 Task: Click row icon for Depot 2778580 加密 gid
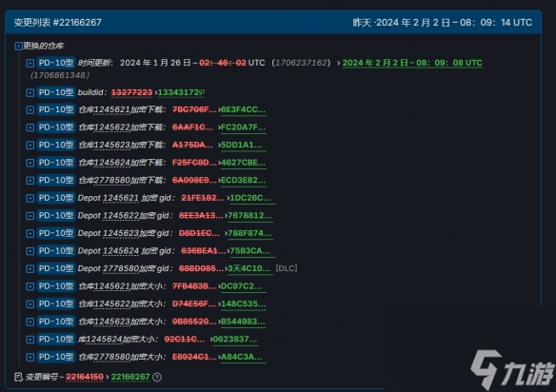click(x=30, y=269)
